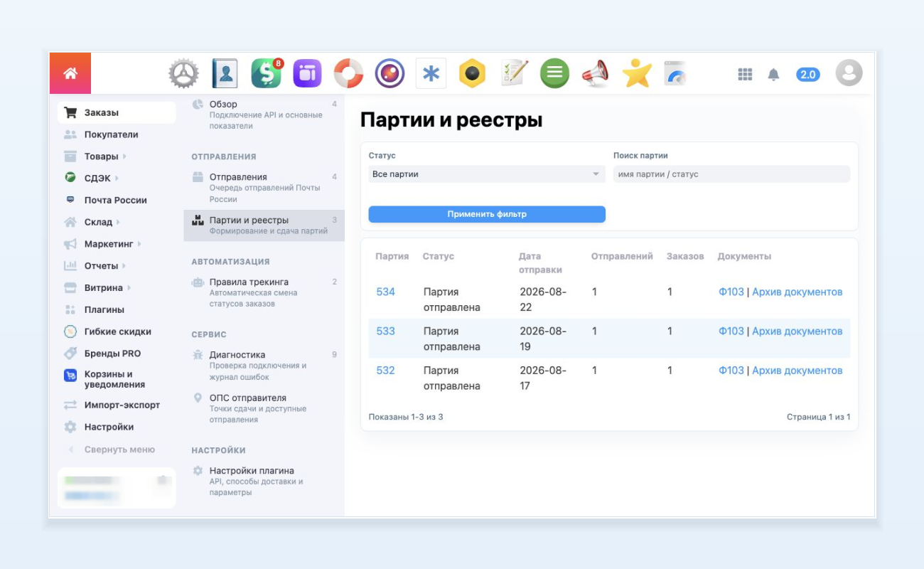
Task: Open Ф103 document for batch 532
Action: coord(731,371)
